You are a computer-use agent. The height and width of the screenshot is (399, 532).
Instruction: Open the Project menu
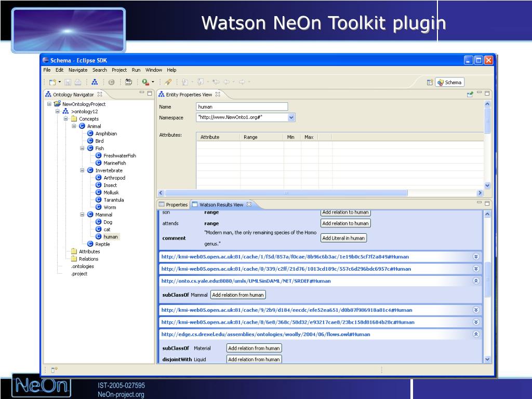pyautogui.click(x=119, y=70)
